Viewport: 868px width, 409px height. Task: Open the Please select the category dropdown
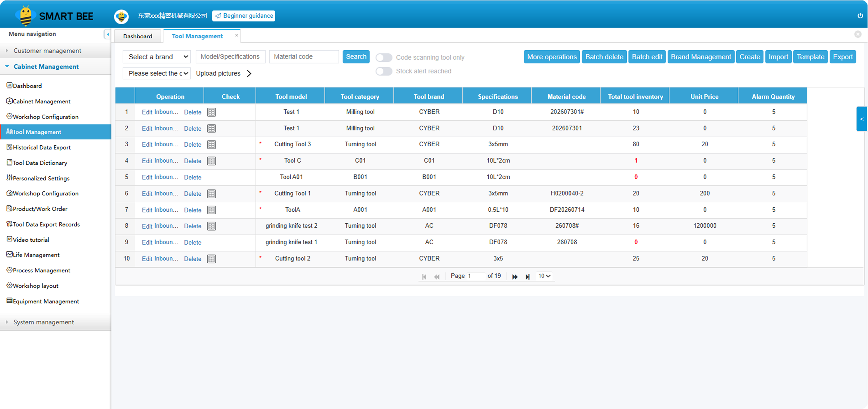click(x=157, y=73)
